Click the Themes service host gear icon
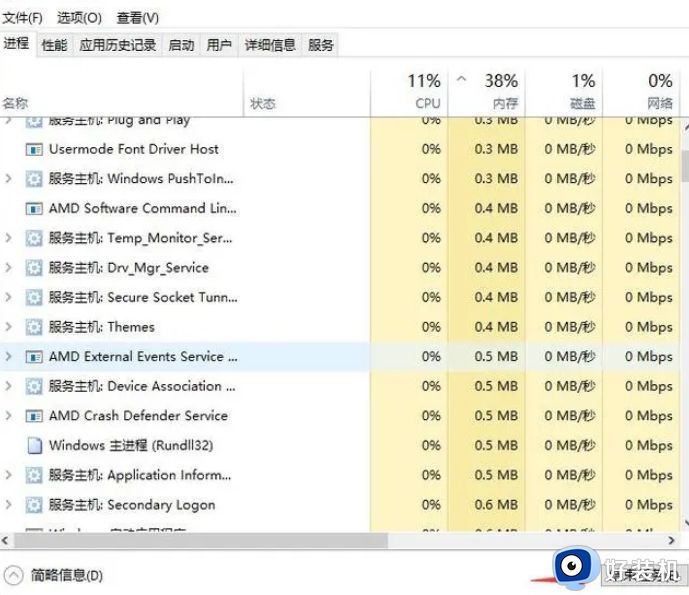This screenshot has height=595, width=689. tap(34, 327)
